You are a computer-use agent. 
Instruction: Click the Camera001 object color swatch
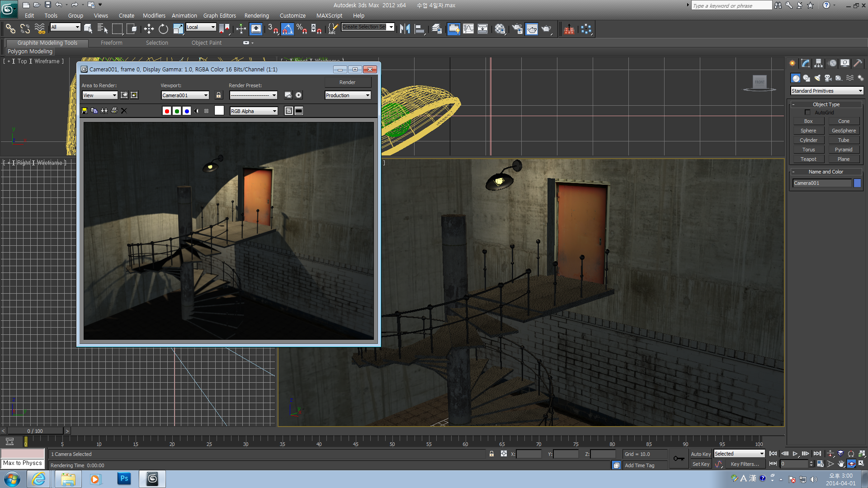click(857, 183)
